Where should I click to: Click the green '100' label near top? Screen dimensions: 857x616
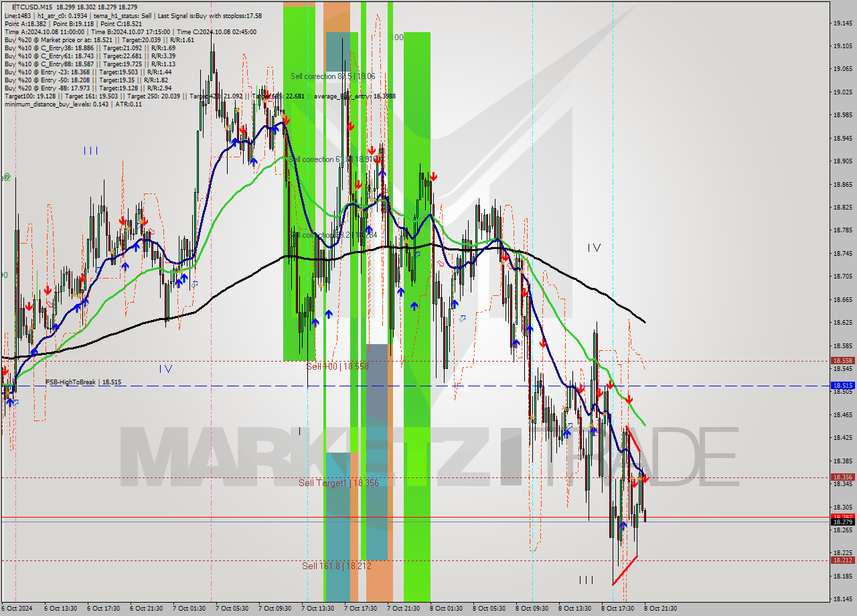[x=398, y=37]
